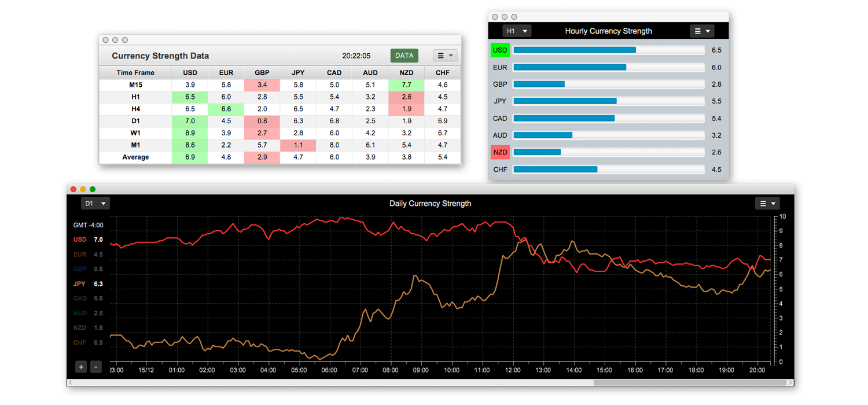Toggle the JPY entry in the daily chart legend
The height and width of the screenshot is (405, 868).
79,283
